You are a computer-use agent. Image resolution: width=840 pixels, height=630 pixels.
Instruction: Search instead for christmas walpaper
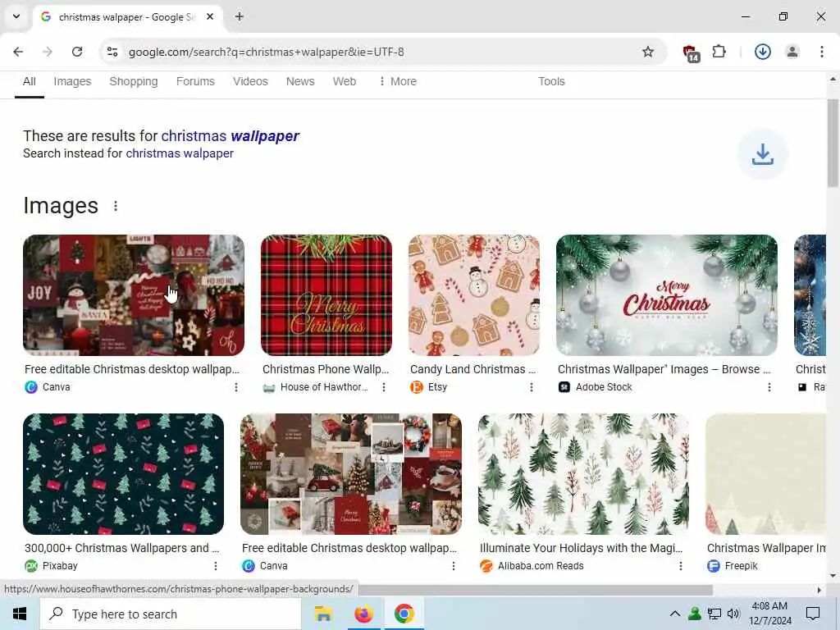[180, 153]
